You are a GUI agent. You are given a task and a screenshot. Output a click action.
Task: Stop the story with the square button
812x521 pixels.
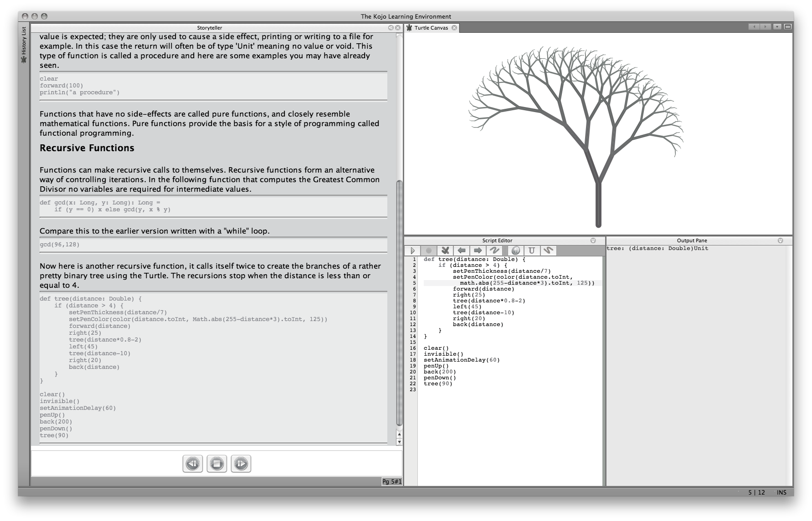click(217, 464)
